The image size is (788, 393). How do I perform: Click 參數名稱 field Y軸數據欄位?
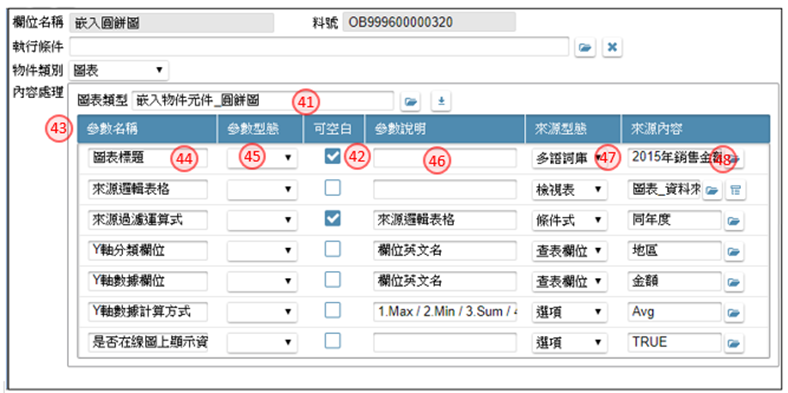click(x=148, y=281)
